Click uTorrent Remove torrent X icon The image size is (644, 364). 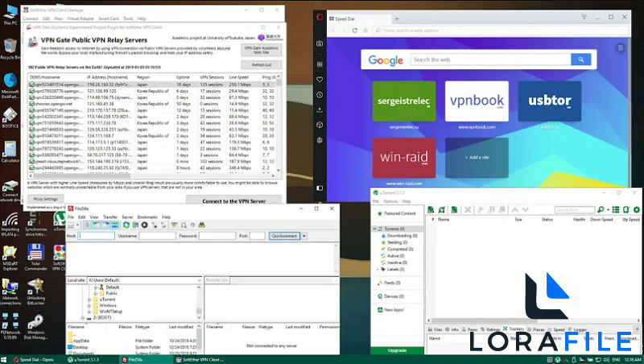[x=468, y=210]
